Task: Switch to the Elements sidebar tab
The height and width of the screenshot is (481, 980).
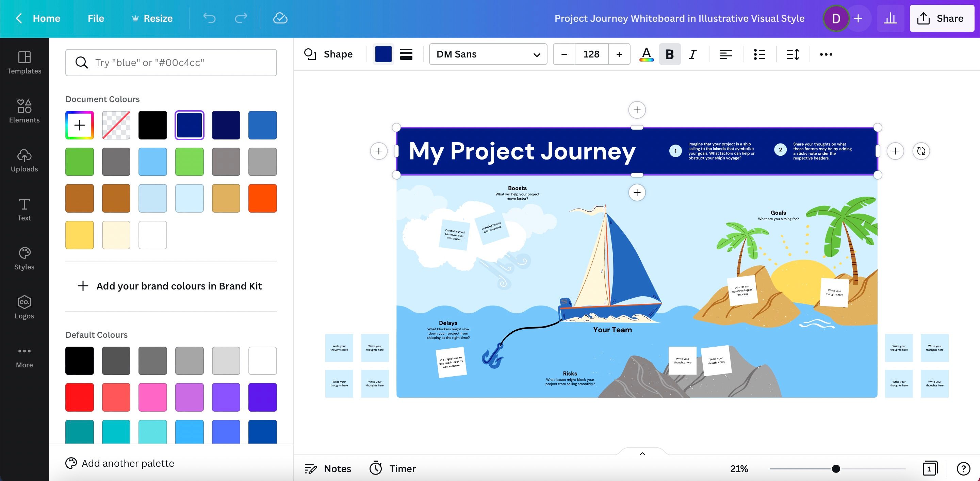Action: (24, 111)
